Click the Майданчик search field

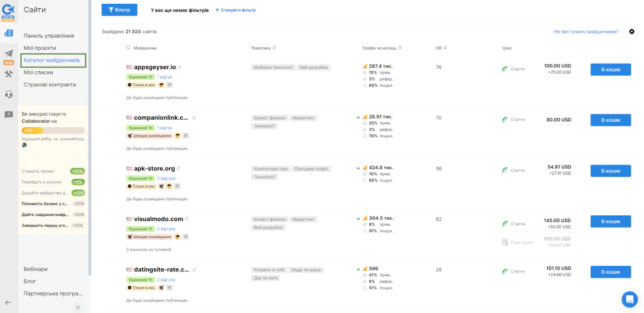click(145, 48)
